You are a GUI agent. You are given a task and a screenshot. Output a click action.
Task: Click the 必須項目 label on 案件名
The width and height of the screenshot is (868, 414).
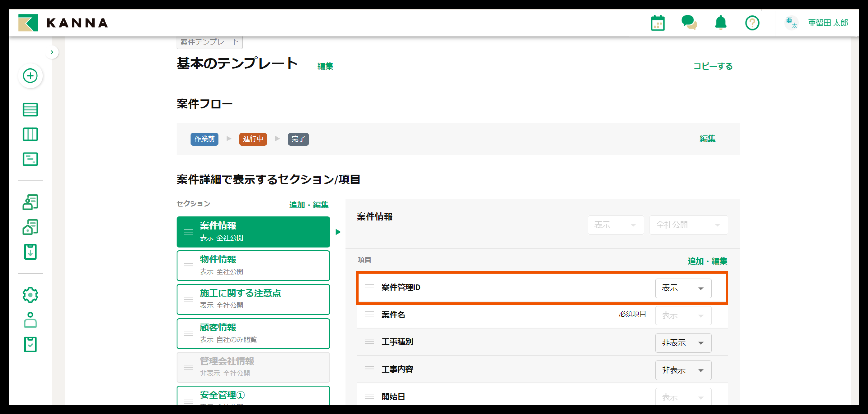[x=632, y=314]
